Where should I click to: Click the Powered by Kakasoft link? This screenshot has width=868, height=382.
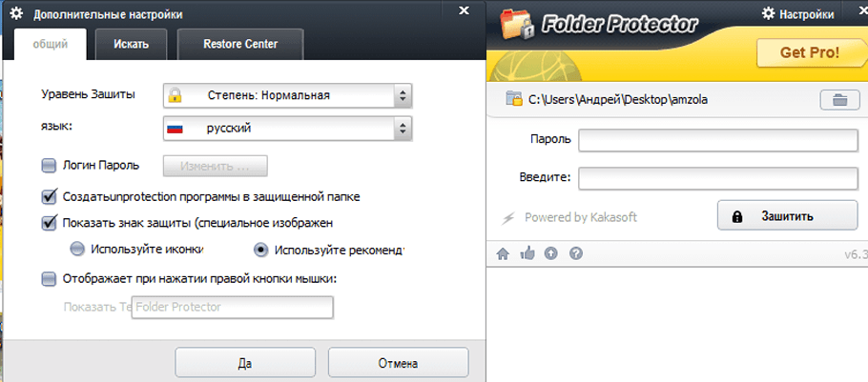click(x=581, y=217)
